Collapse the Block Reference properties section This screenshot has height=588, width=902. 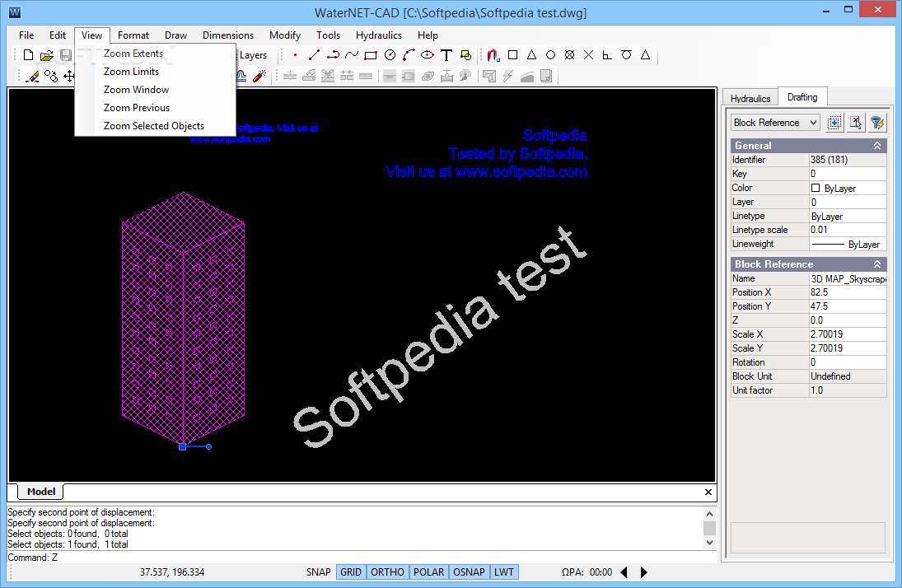click(877, 264)
